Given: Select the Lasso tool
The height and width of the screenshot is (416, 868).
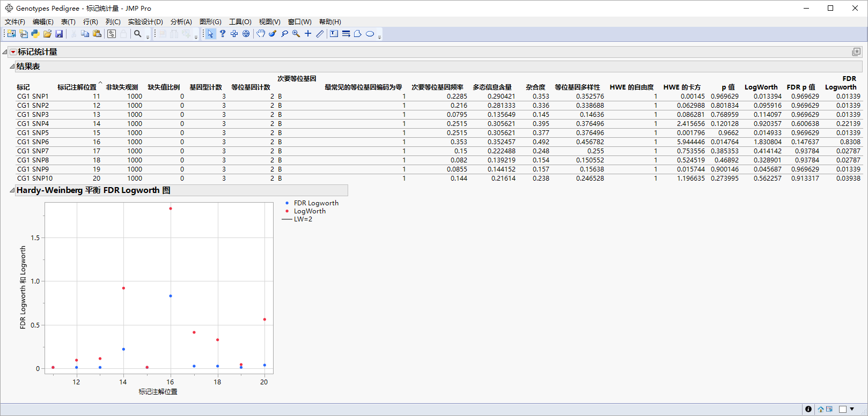Looking at the screenshot, I should click(x=284, y=34).
